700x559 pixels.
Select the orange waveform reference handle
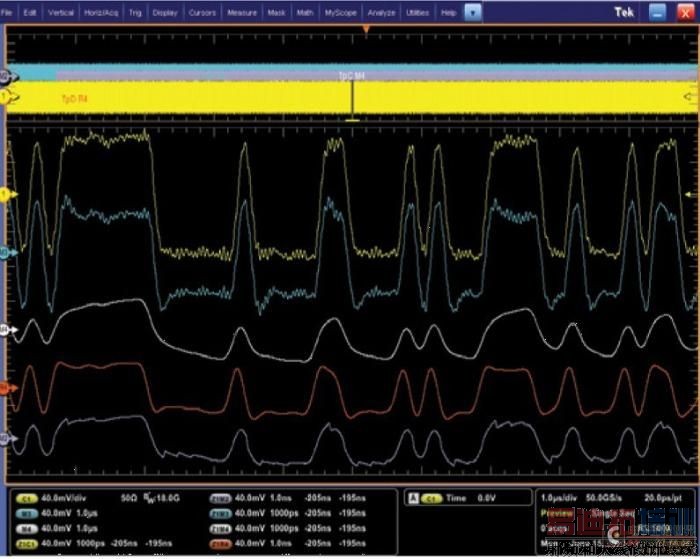coord(8,388)
